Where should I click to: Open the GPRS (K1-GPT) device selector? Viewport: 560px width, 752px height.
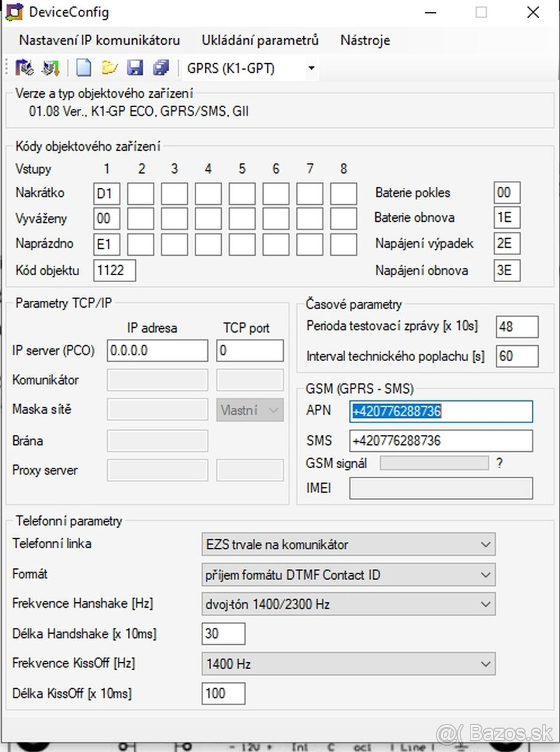[311, 68]
